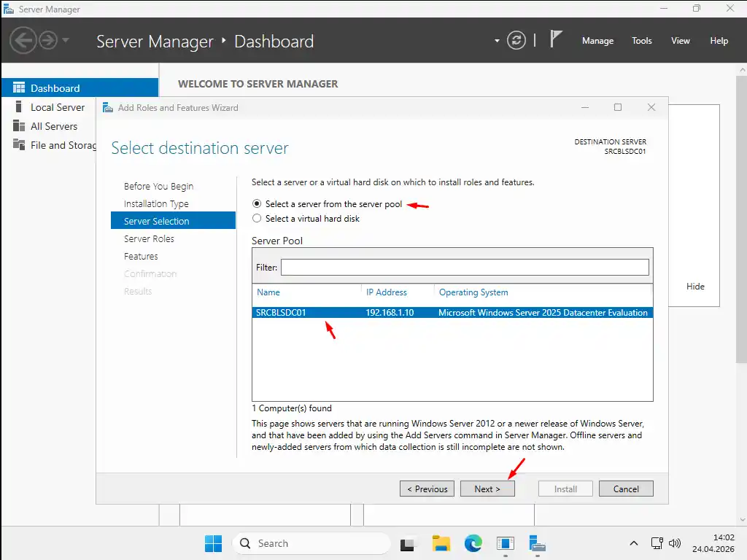Click the network icon in system tray
Viewport: 747px width, 560px height.
tap(657, 543)
